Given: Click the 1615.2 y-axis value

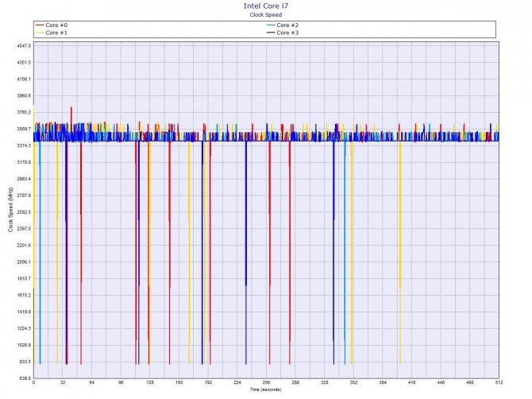Looking at the screenshot, I should pos(24,295).
